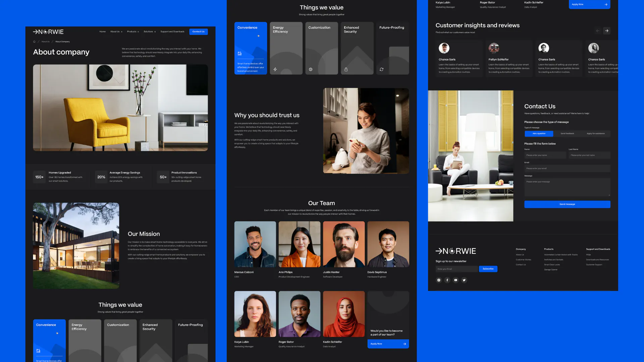Click the Email field in the contact form
Image resolution: width=644 pixels, height=362 pixels.
(x=567, y=168)
